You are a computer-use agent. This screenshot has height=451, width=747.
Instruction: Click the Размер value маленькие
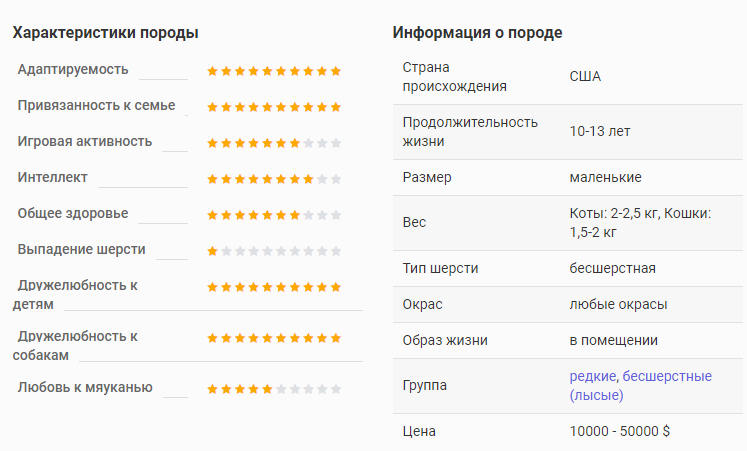click(606, 177)
